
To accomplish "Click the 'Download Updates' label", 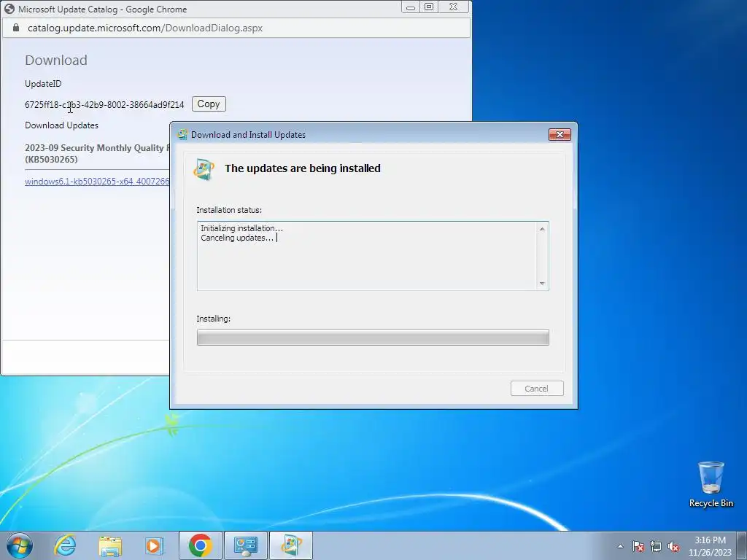I will [x=61, y=125].
